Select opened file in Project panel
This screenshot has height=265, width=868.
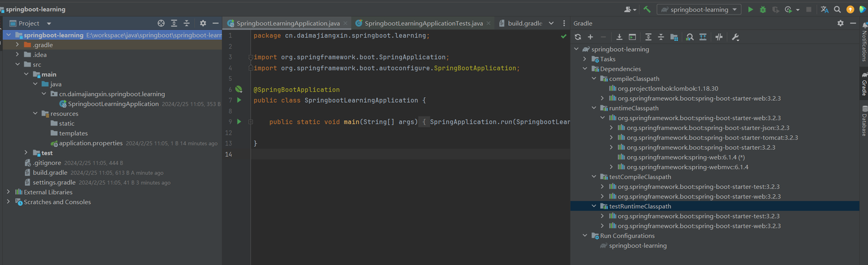161,23
